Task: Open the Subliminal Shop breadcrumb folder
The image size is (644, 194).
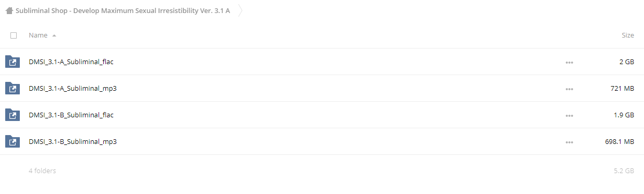Action: tap(123, 10)
